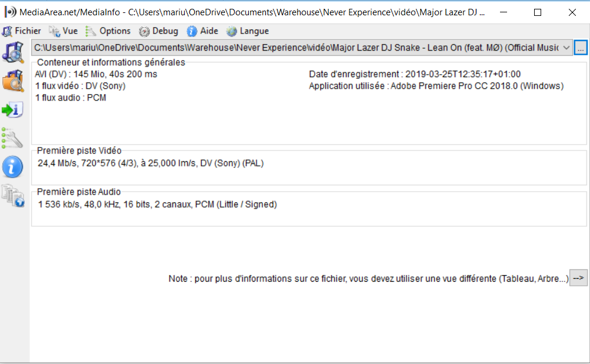Click 'Application utilisée : Adobe Premiere Pro' line

436,86
